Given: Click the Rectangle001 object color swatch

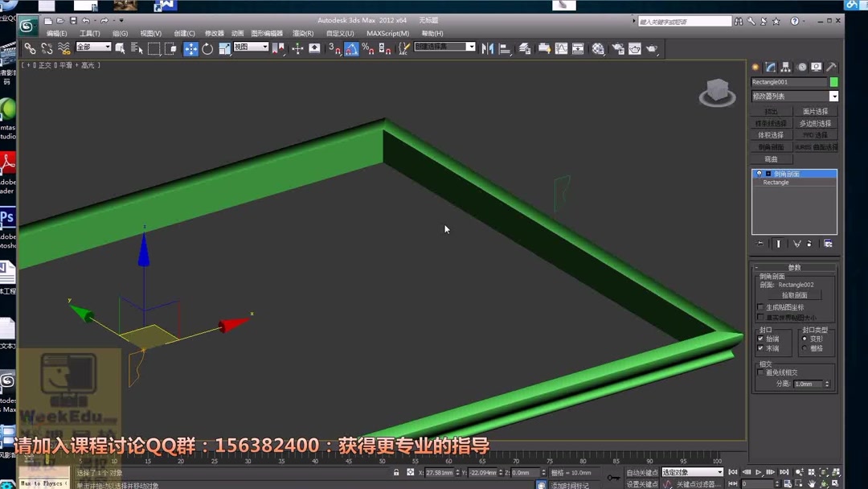Looking at the screenshot, I should pos(833,81).
